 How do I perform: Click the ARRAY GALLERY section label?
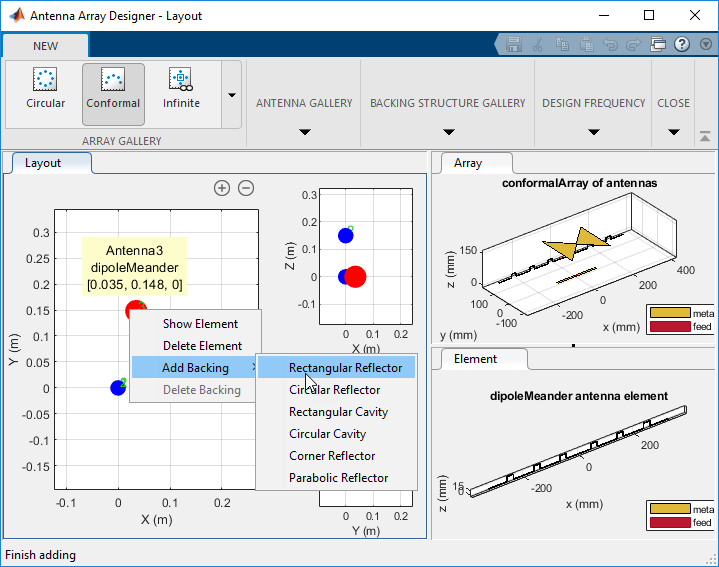point(122,141)
